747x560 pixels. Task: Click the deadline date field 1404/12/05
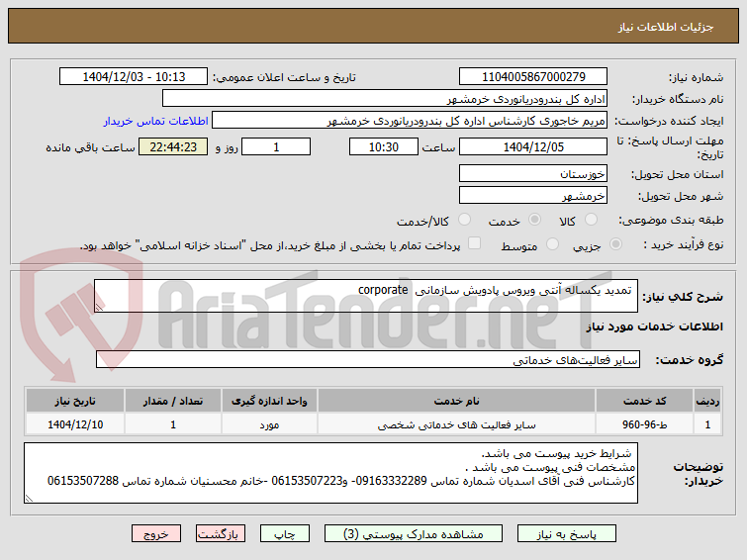pos(533,146)
